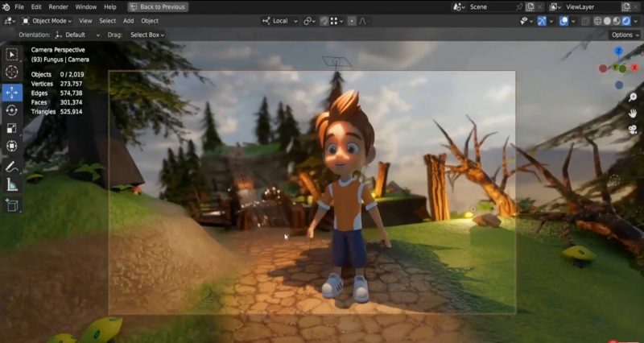This screenshot has width=644, height=343.
Task: Open the File menu
Action: 19,7
